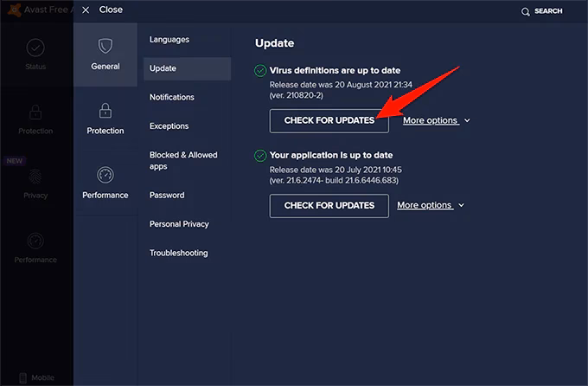Open More options link for virus definitions
The width and height of the screenshot is (588, 386).
point(431,120)
